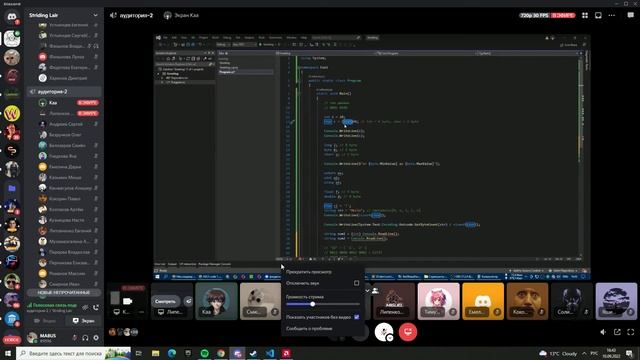This screenshot has height=360, width=640.
Task: Pop out stream window icon
Action: pos(617,332)
